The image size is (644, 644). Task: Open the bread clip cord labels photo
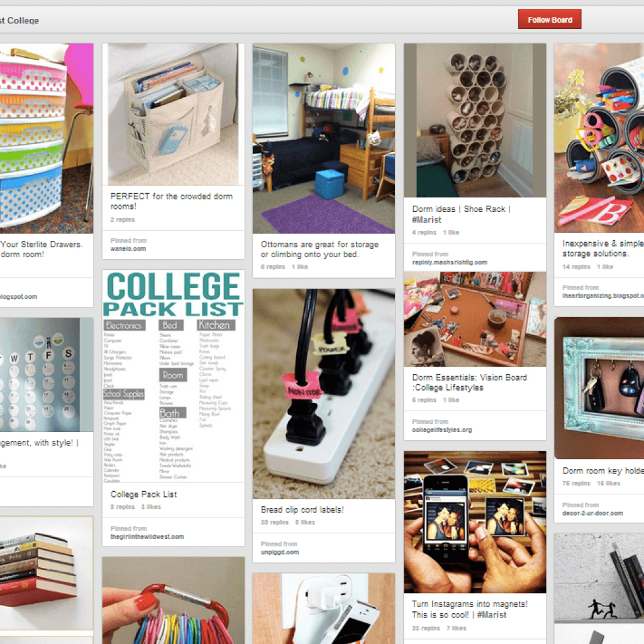click(324, 394)
